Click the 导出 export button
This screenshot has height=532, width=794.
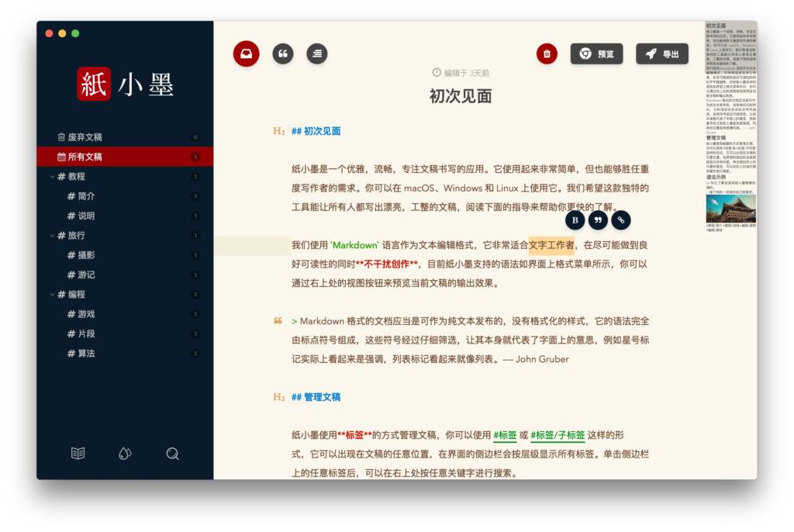(x=661, y=54)
